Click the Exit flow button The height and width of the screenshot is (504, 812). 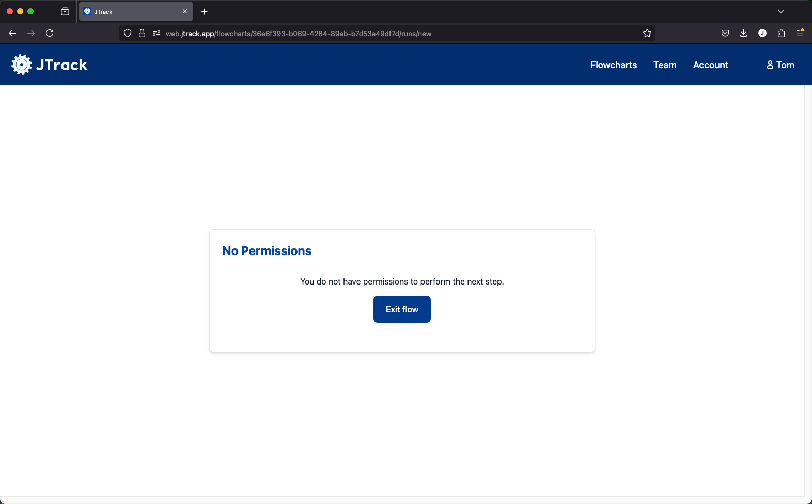click(402, 309)
